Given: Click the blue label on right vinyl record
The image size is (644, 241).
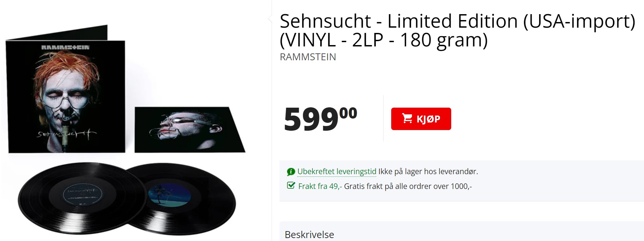Looking at the screenshot, I should coord(170,195).
